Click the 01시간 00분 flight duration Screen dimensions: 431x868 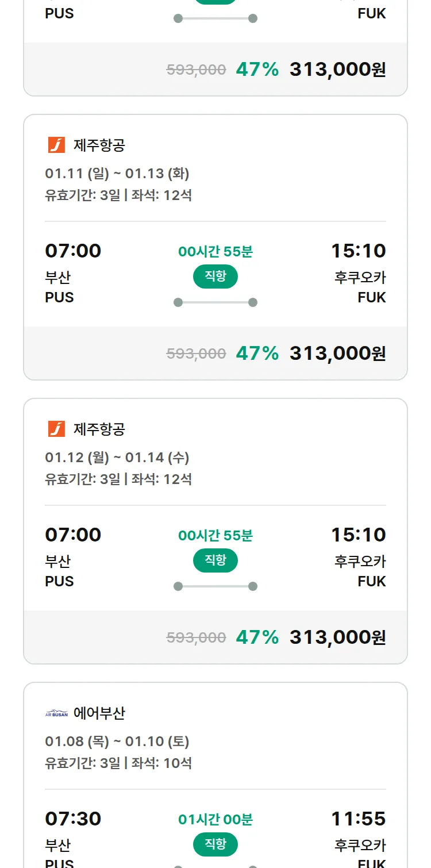[x=215, y=819]
